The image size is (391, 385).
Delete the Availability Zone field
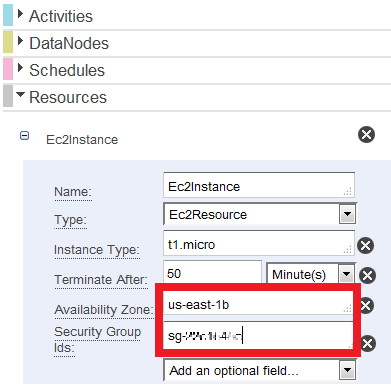click(x=367, y=305)
